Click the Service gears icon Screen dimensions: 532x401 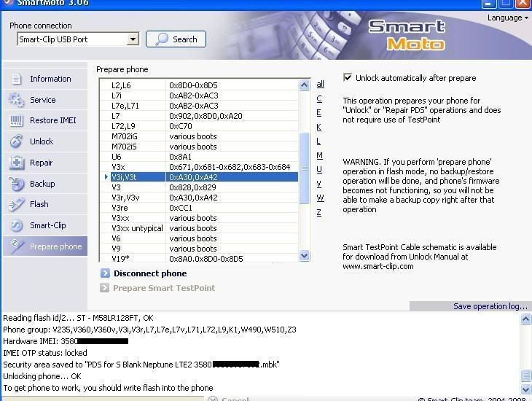click(x=16, y=100)
